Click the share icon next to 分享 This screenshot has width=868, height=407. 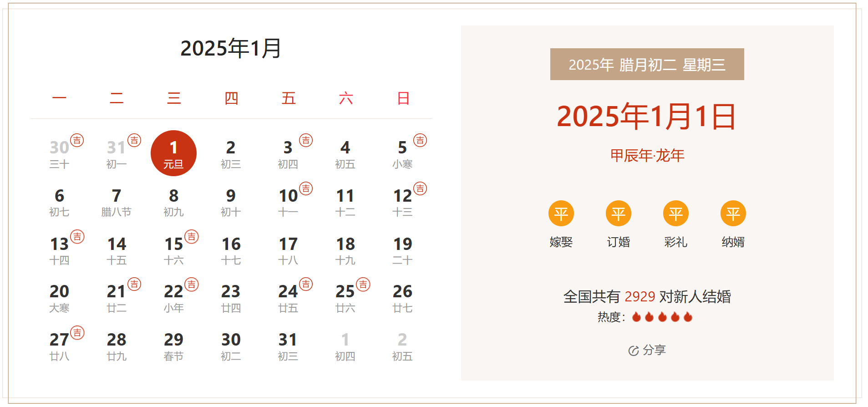(634, 351)
